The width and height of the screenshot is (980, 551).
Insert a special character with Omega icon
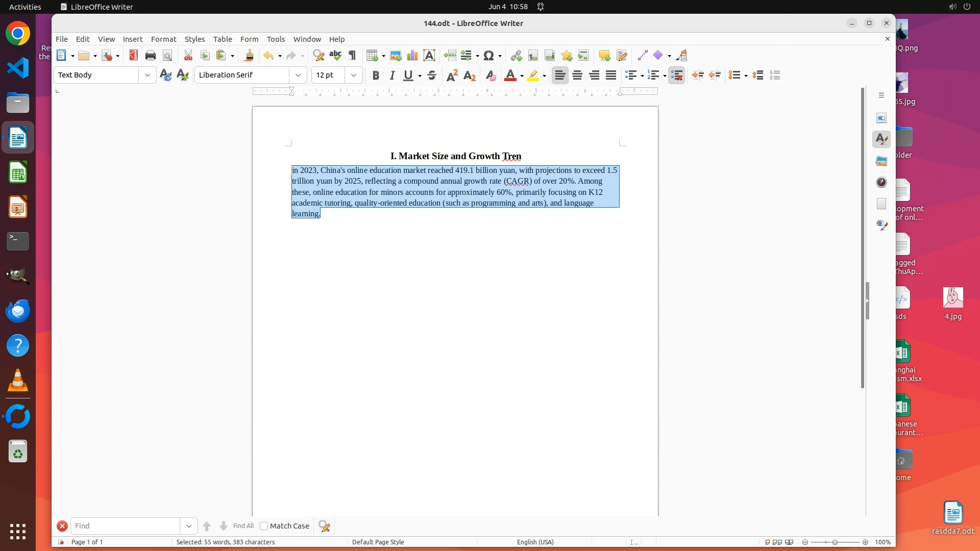coord(488,56)
